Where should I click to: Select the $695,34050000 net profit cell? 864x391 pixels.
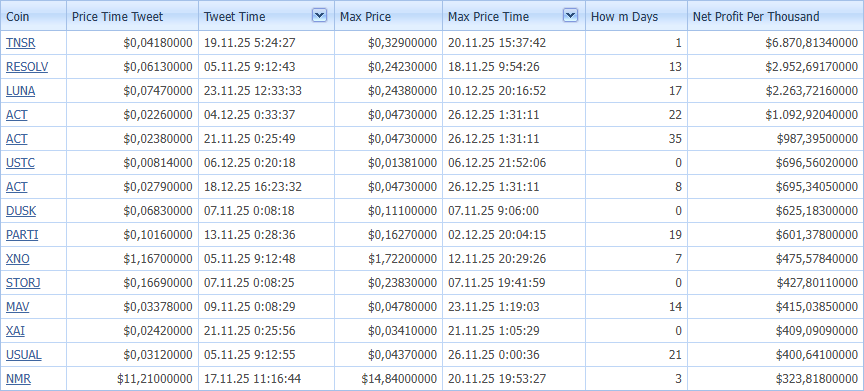click(776, 187)
